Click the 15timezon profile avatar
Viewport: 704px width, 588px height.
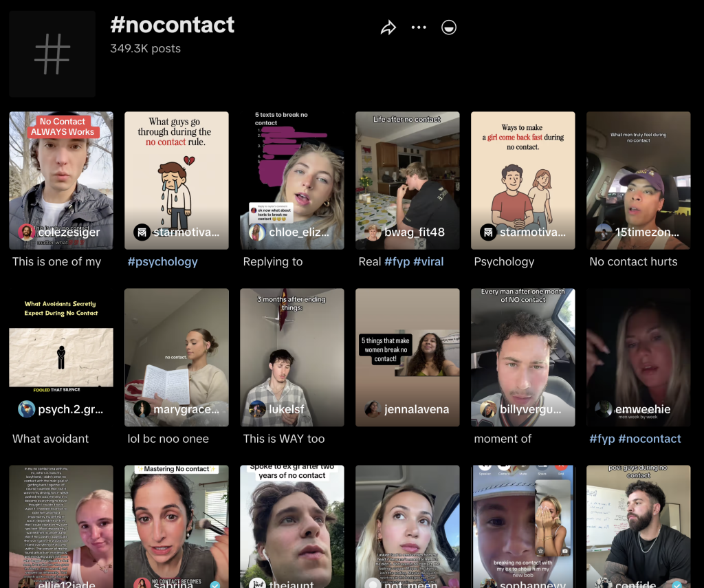click(x=604, y=232)
